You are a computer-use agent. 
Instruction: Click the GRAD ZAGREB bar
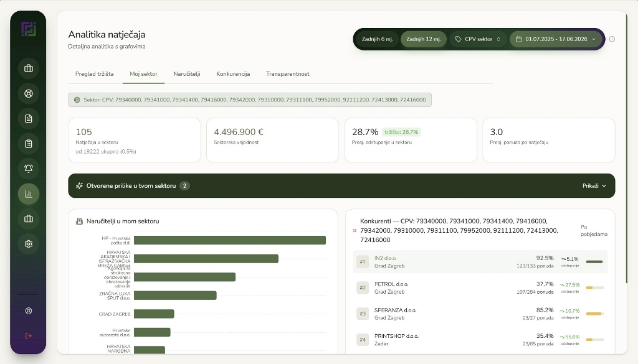coord(154,314)
